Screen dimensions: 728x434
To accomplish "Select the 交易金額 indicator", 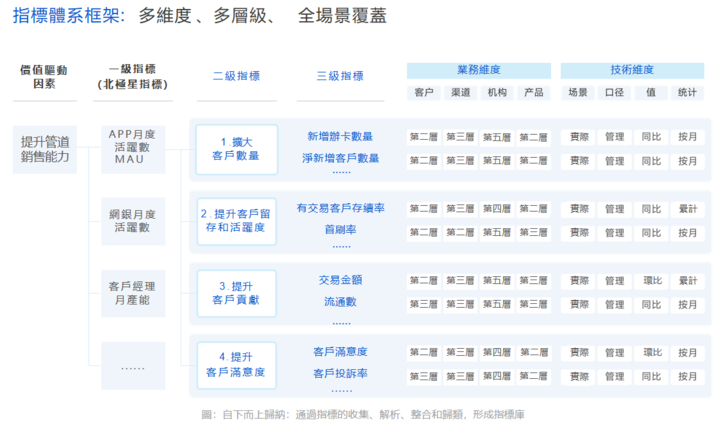I will click(x=340, y=280).
